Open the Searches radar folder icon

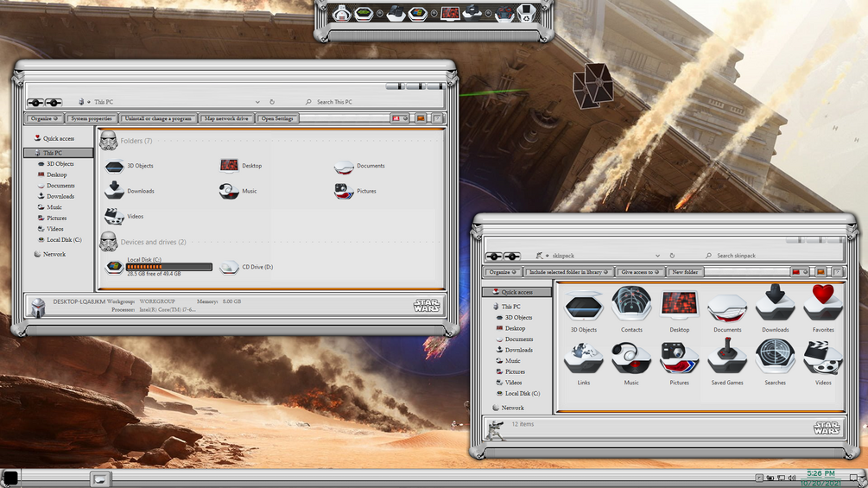[x=775, y=362]
